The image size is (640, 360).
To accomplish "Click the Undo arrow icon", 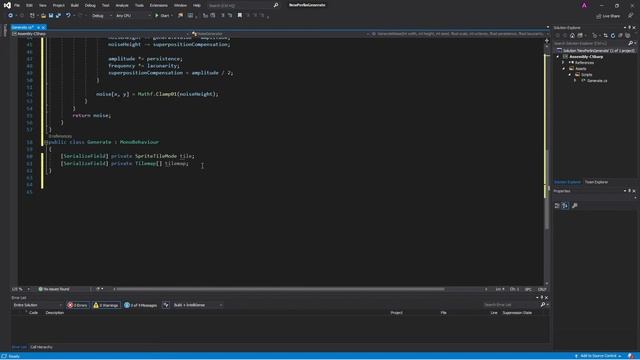I will coord(68,16).
